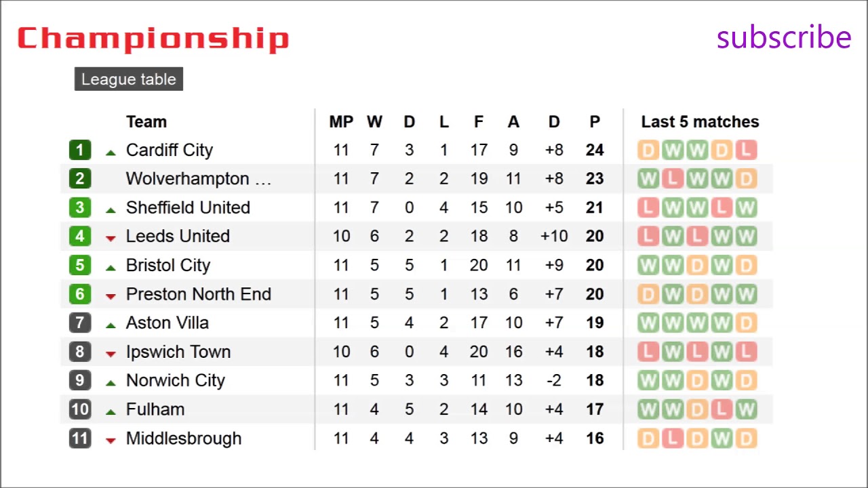Click the green up arrow beside Sheffield United
This screenshot has height=488, width=868.
(111, 209)
